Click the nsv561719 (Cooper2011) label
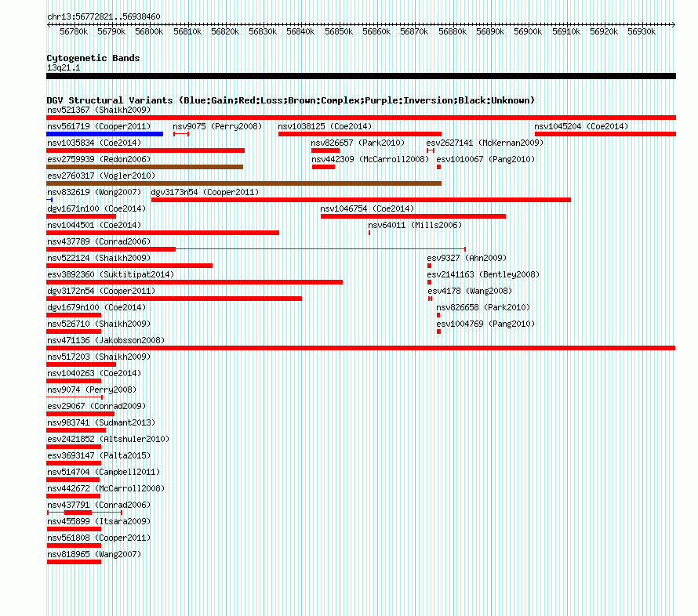The width and height of the screenshot is (698, 616). tap(99, 126)
